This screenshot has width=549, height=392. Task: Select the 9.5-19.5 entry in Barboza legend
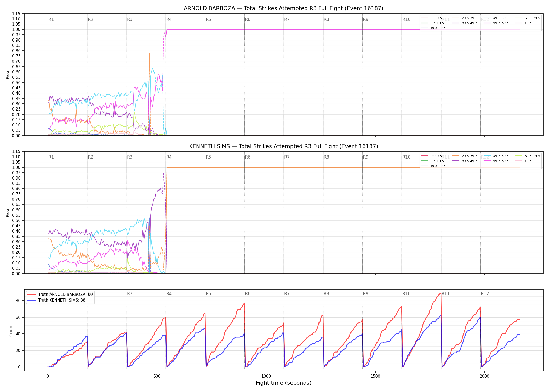tap(432, 23)
